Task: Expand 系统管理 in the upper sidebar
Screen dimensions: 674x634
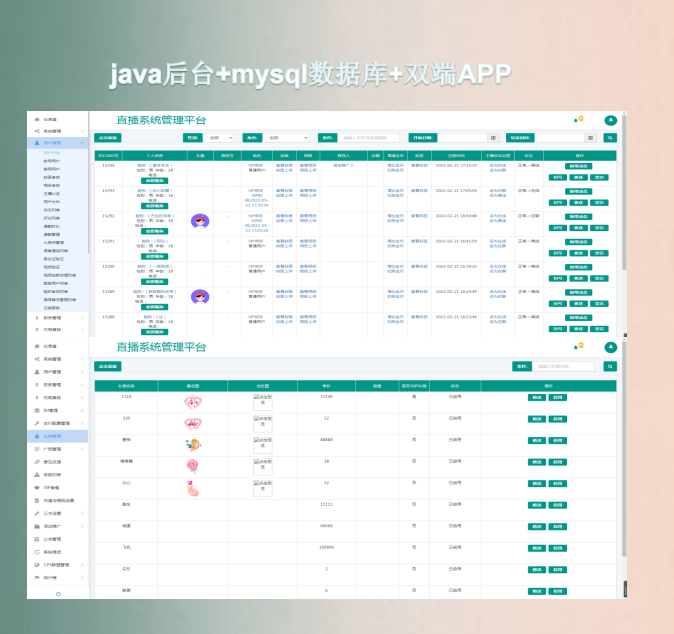Action: click(x=58, y=131)
